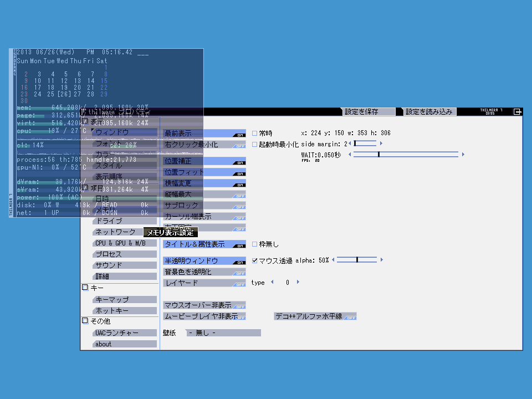Collapse the 項目 section box
The image size is (532, 399).
click(85, 188)
